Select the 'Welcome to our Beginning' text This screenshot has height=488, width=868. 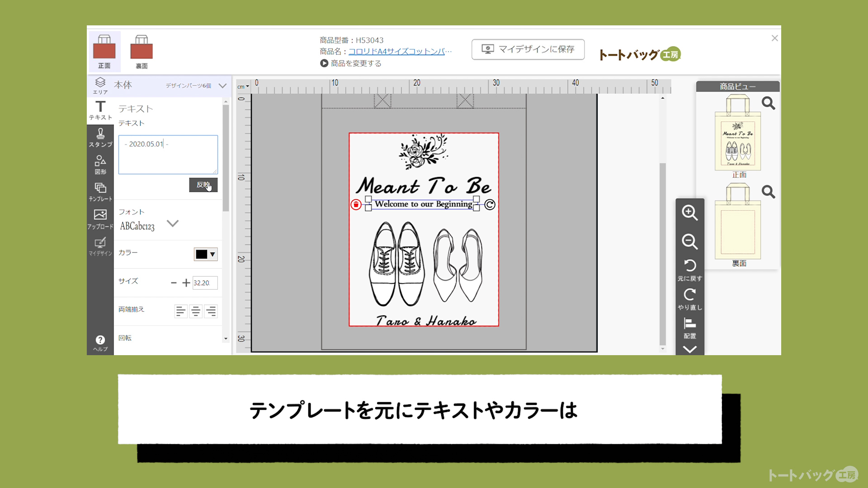(x=424, y=204)
